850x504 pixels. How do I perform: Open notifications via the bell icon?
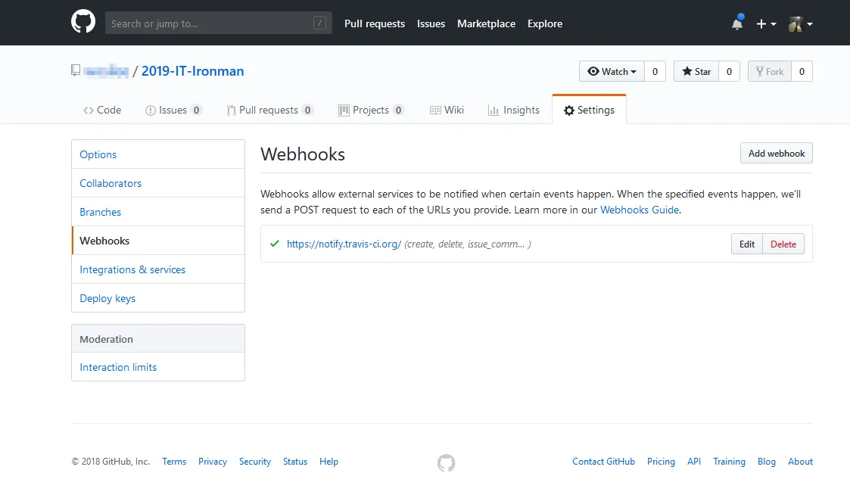[x=736, y=23]
